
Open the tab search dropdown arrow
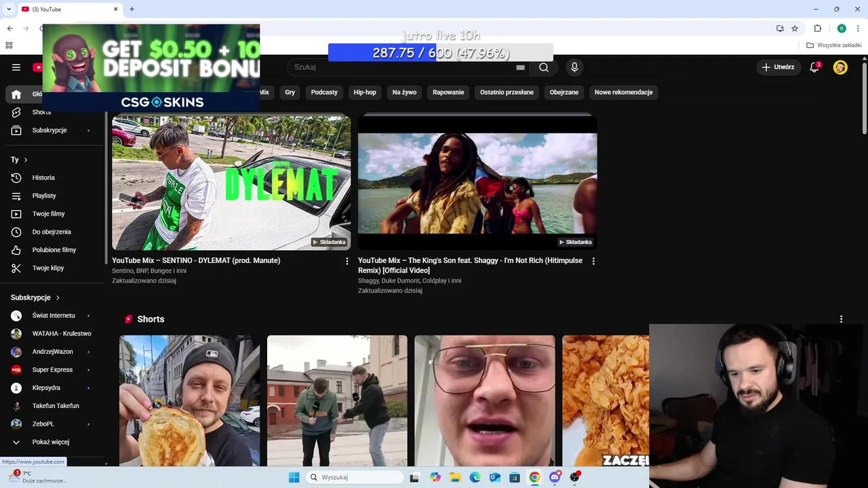click(9, 9)
